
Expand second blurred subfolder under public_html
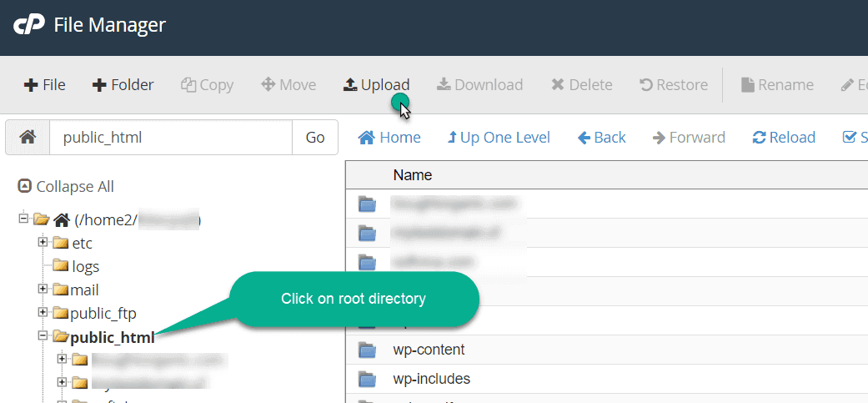point(62,382)
